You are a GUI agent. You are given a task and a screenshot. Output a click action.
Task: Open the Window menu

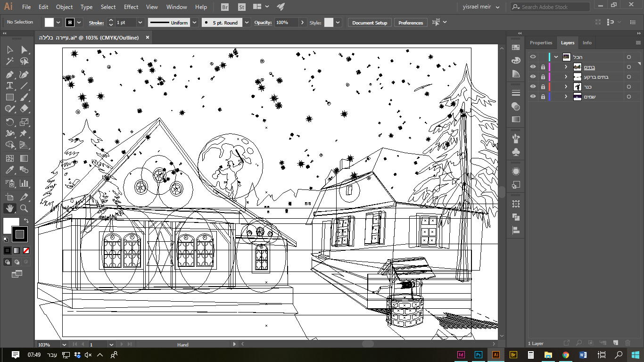tap(177, 7)
